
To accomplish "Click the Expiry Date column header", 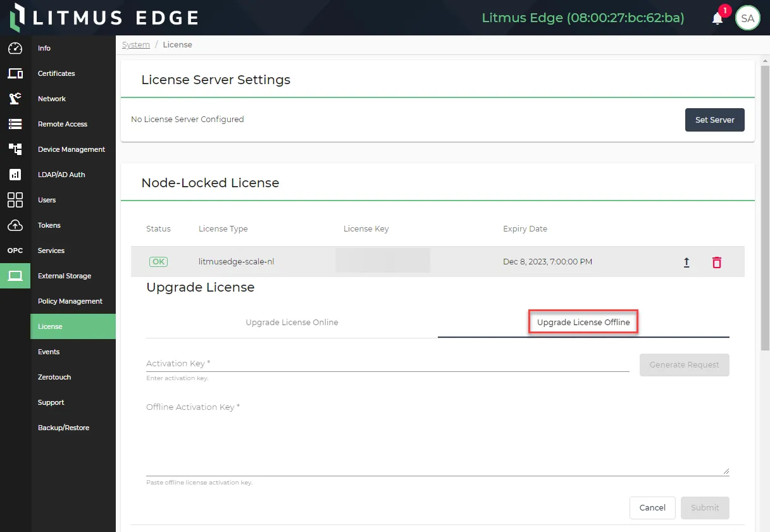I will (525, 229).
